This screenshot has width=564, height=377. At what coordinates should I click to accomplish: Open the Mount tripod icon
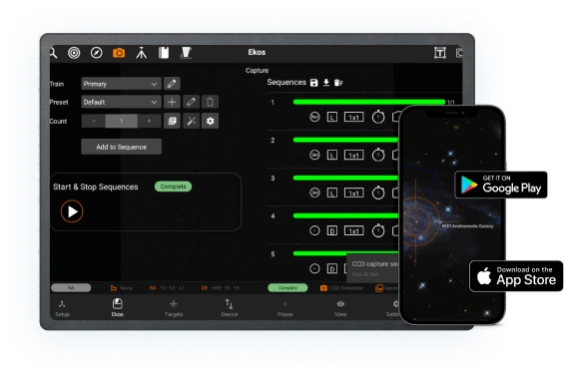click(141, 53)
